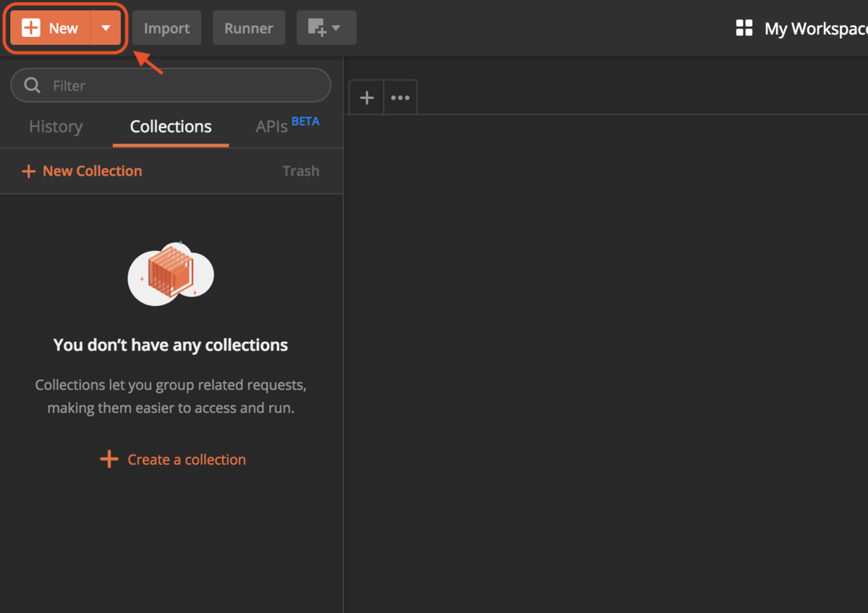
Task: Open the My Workspace switcher
Action: coord(801,28)
